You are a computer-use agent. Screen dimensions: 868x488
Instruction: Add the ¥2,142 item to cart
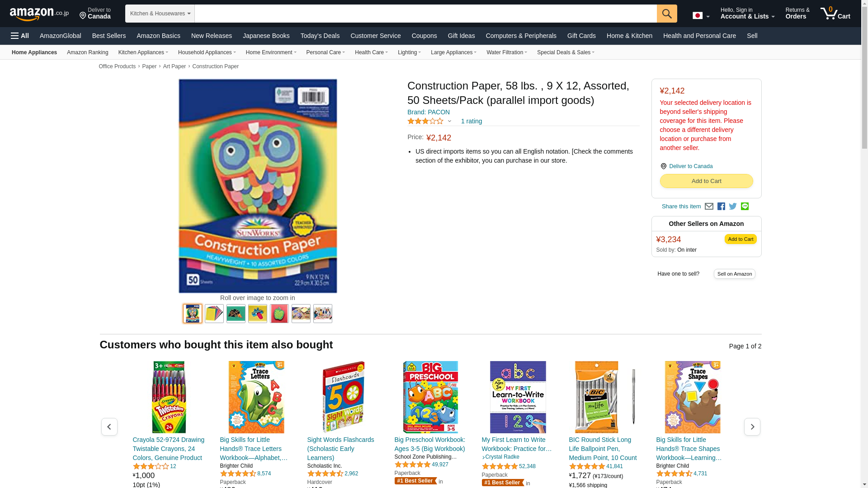click(706, 181)
